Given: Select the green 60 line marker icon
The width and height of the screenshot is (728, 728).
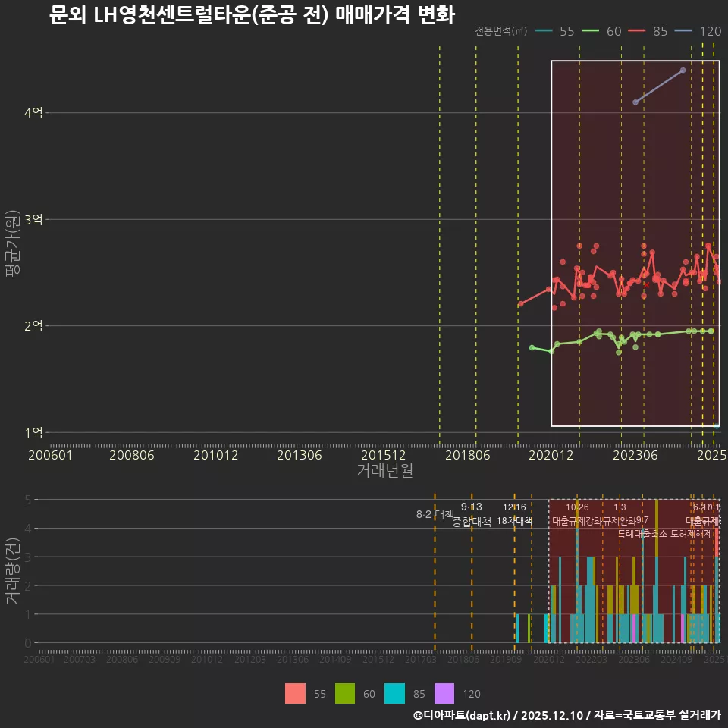Looking at the screenshot, I should pyautogui.click(x=592, y=32).
